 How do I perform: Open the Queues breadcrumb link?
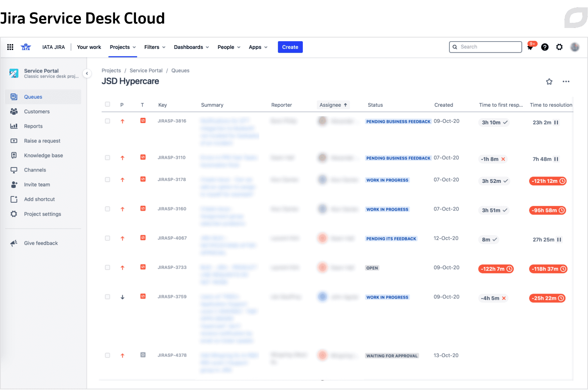coord(180,71)
